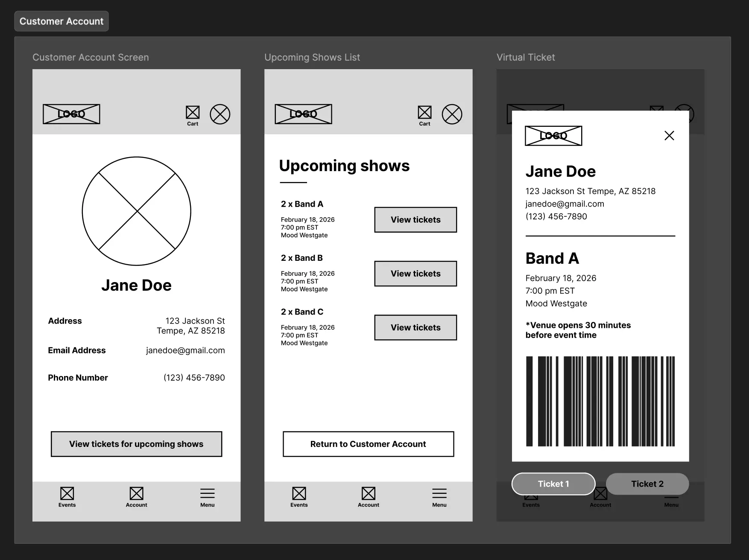The image size is (749, 560).
Task: Click Venue opens 30 minutes note
Action: (578, 330)
